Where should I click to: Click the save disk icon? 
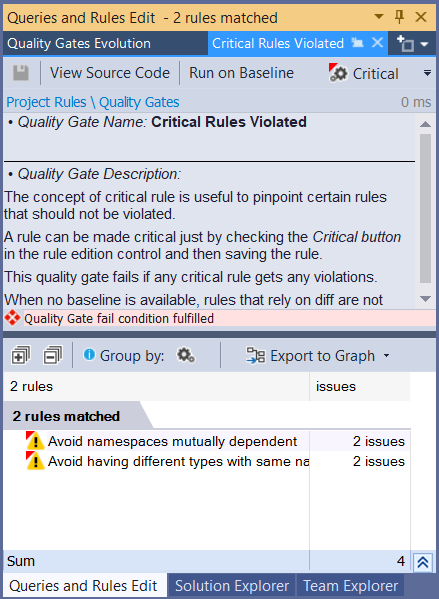[21, 73]
